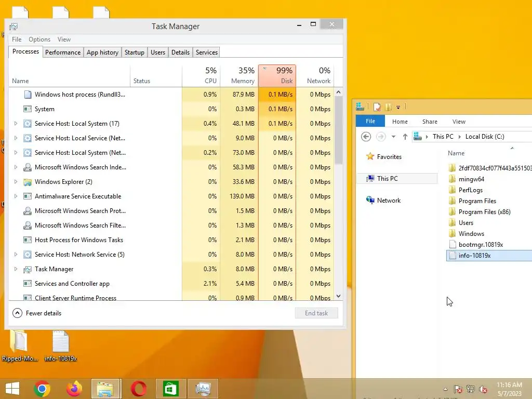Open the Windows Store taskbar icon
Screen dimensions: 532x399
[x=170, y=389]
